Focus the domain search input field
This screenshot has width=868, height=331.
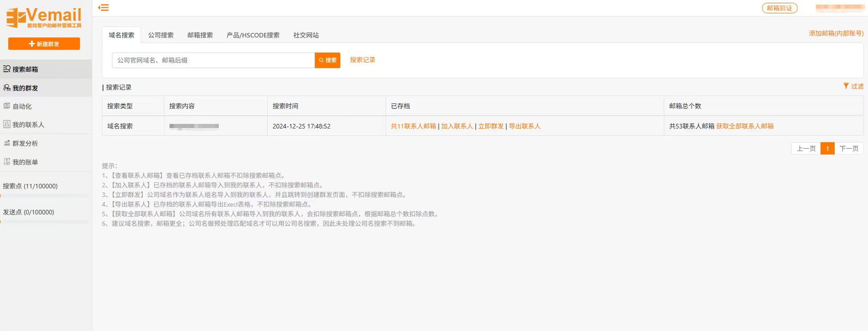213,60
